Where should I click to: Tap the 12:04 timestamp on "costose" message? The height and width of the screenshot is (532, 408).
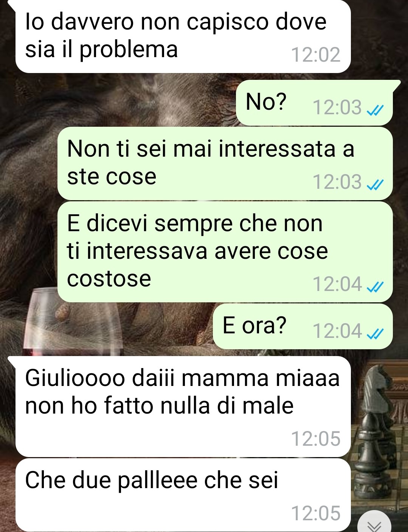[x=337, y=285]
